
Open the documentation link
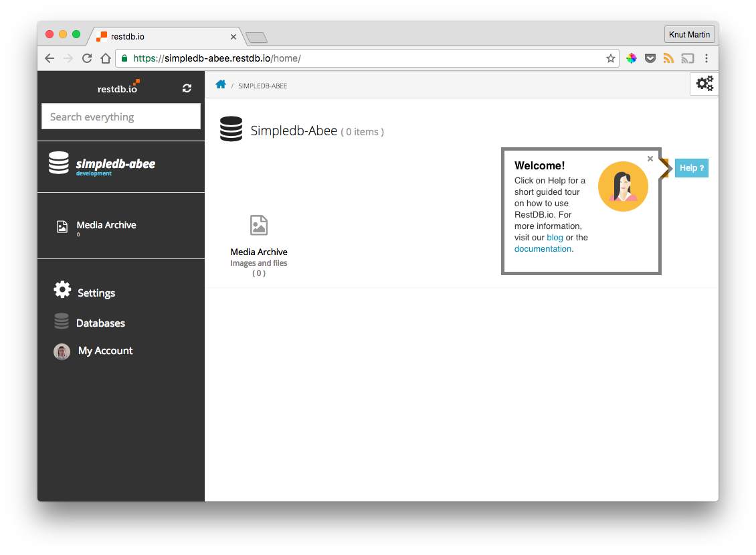[543, 249]
